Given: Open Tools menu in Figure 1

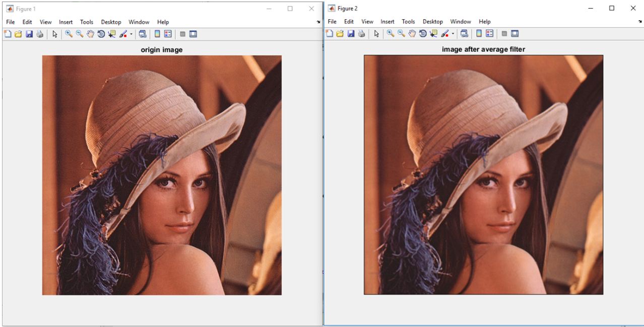Looking at the screenshot, I should [87, 22].
